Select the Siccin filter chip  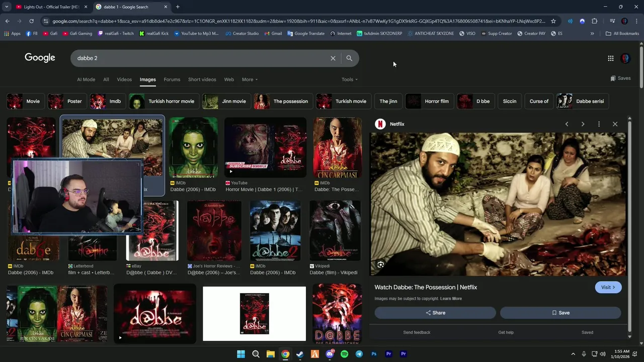510,102
